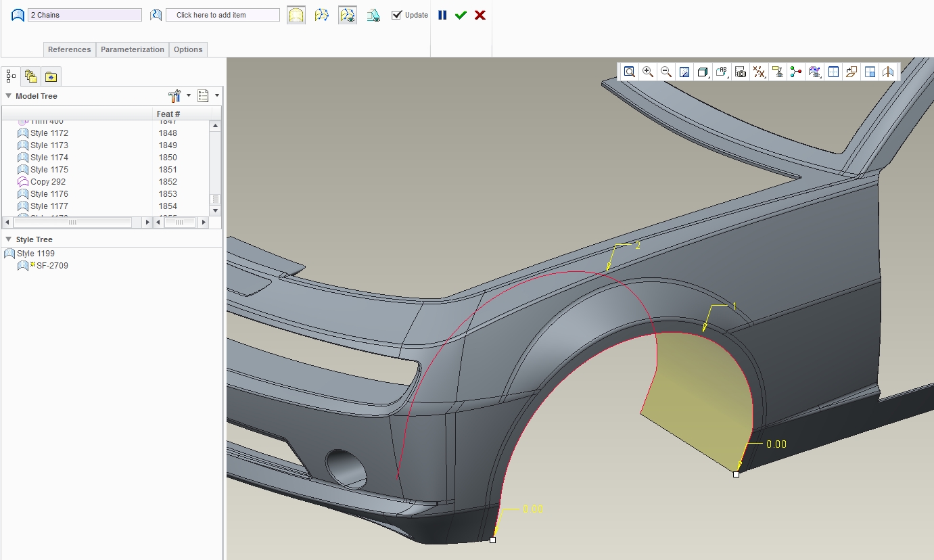Select Style 1199 in the Style Tree
This screenshot has height=560, width=934.
pos(35,254)
